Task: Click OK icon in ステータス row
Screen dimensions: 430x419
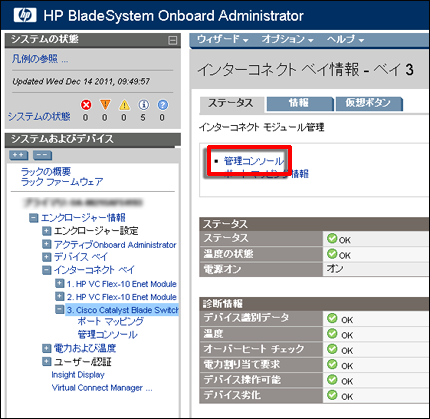Action: (332, 238)
